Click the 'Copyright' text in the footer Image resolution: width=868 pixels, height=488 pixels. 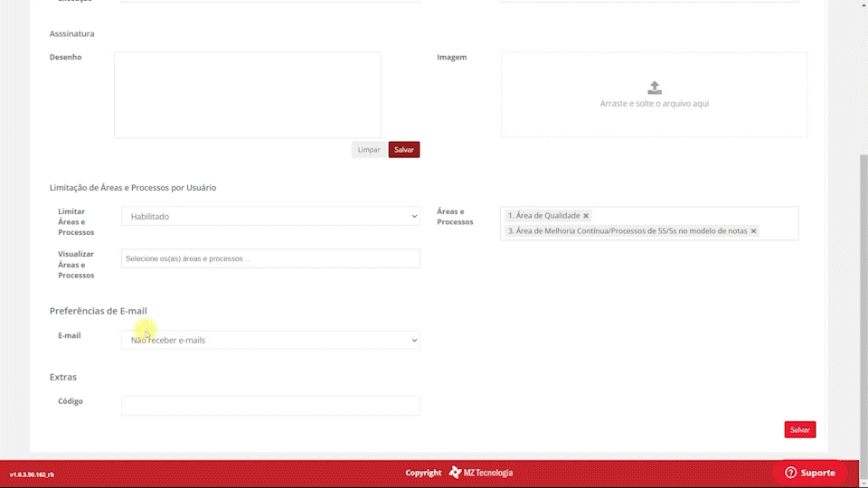coord(423,473)
